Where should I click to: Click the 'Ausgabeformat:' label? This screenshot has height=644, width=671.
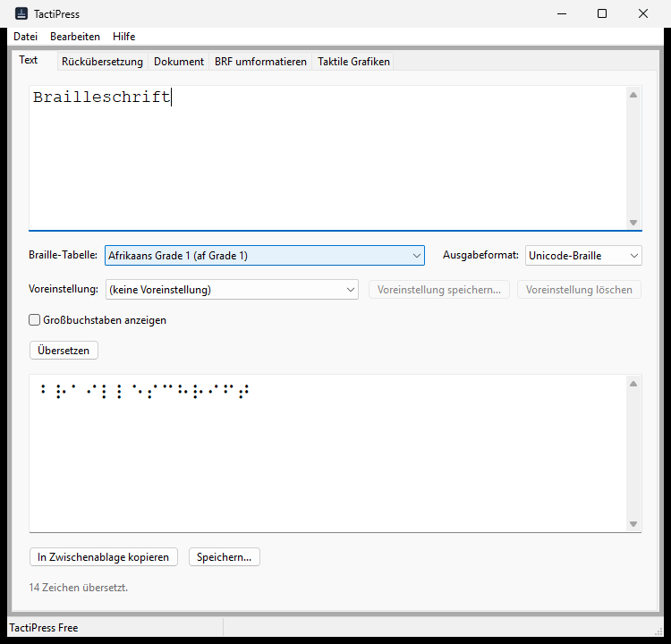tap(480, 255)
